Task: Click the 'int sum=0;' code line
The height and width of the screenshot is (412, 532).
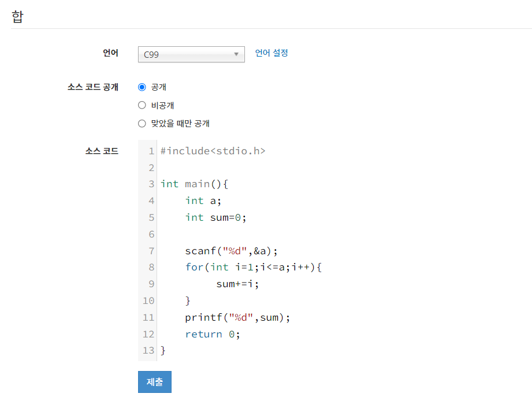Action: click(x=216, y=217)
